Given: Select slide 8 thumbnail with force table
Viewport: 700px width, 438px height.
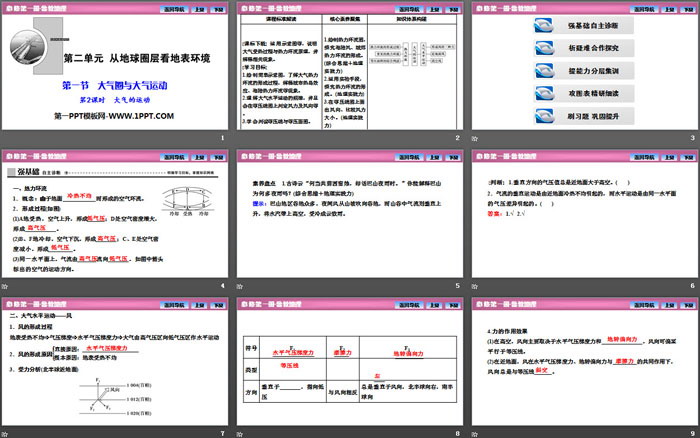Looking at the screenshot, I should [349, 367].
